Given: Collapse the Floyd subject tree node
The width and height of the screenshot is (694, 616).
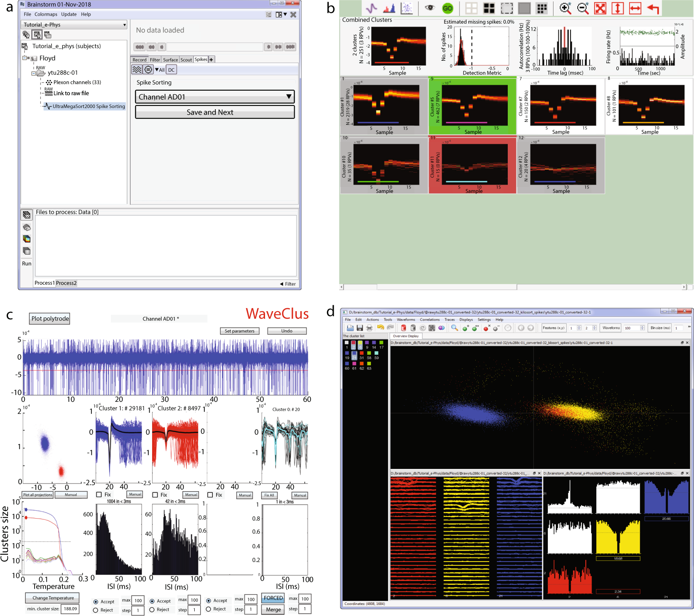Looking at the screenshot, I should (25, 58).
